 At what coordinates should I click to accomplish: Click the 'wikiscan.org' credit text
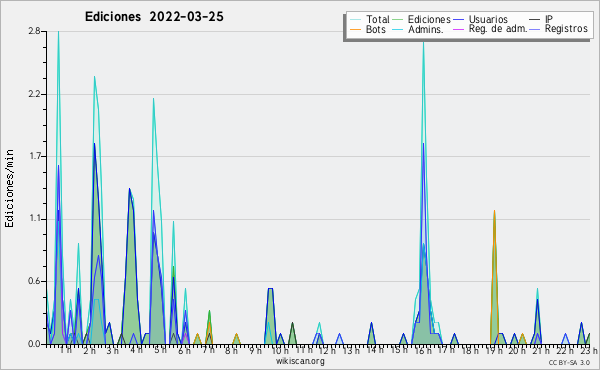tap(300, 361)
